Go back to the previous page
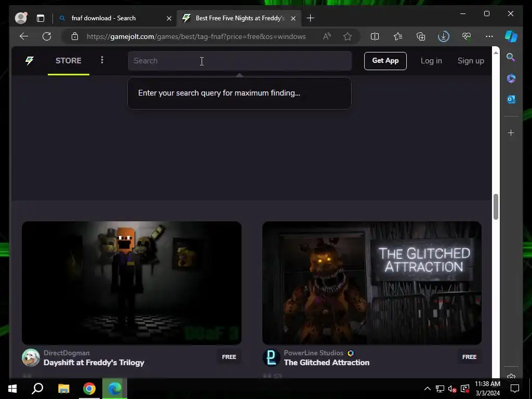The height and width of the screenshot is (399, 532). 24,36
